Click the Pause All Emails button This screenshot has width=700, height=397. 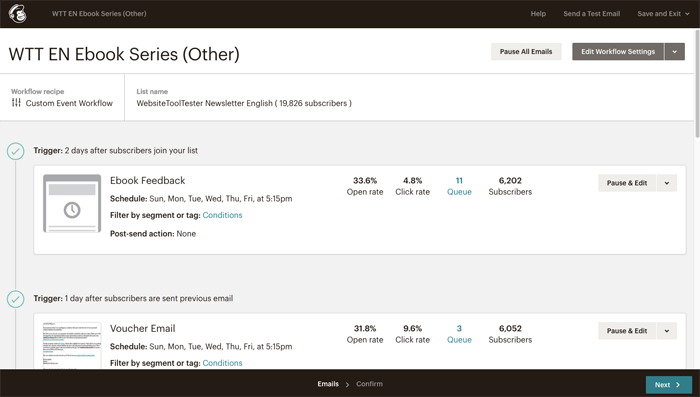(x=526, y=52)
